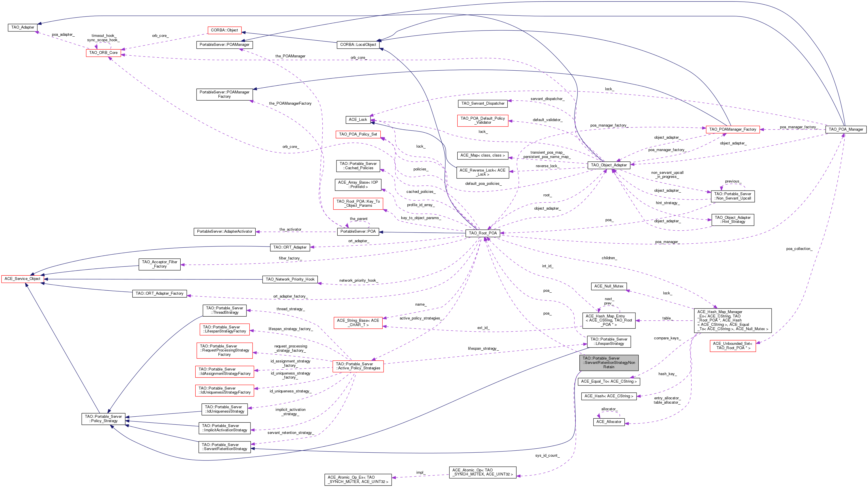Viewport: 868px width, 487px height.
Task: Click the CORBA::Object class box
Action: pos(224,30)
